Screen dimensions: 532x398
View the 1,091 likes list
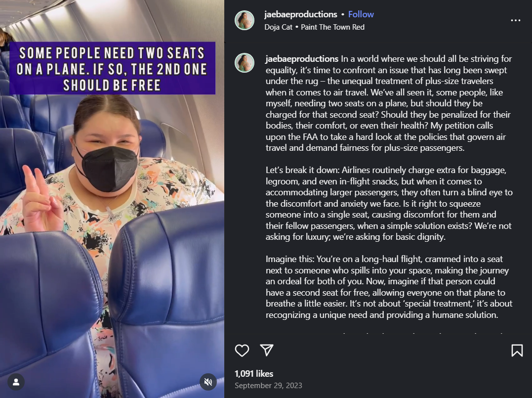coord(254,374)
